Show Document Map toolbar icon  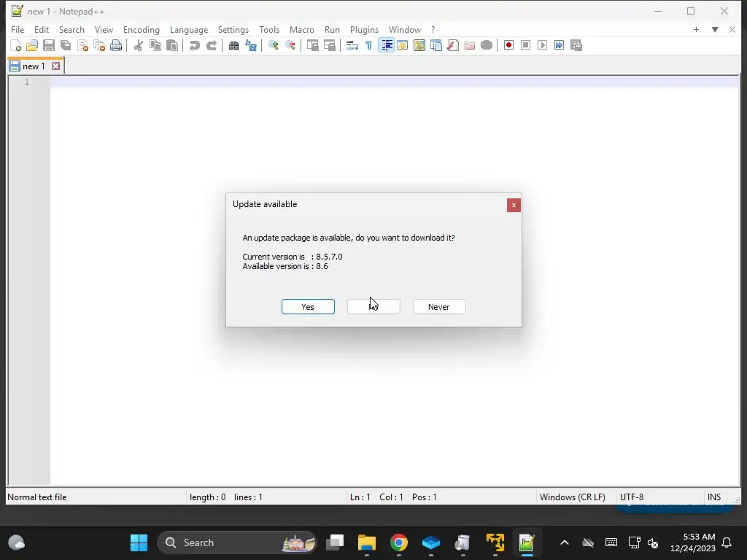[419, 45]
